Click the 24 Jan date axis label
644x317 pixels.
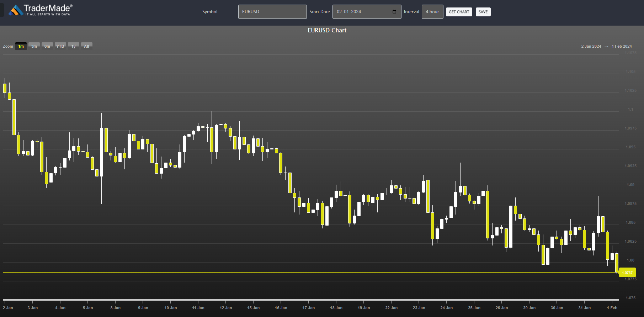(447, 308)
